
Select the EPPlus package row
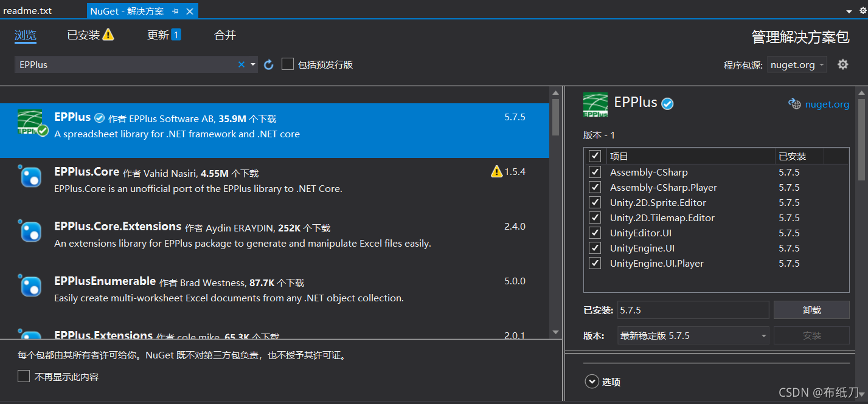(x=274, y=129)
